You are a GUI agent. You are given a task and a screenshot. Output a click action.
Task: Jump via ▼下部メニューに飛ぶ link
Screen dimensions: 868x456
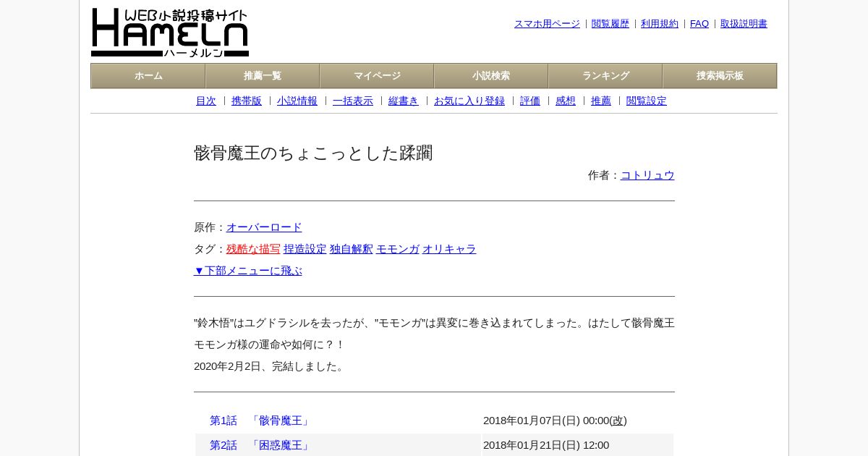(248, 271)
